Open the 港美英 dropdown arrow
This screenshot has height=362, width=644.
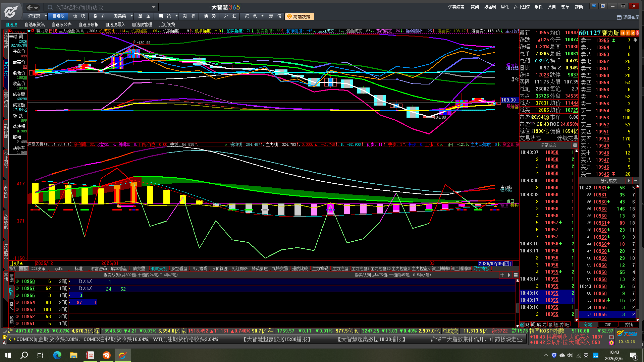pyautogui.click(x=131, y=16)
